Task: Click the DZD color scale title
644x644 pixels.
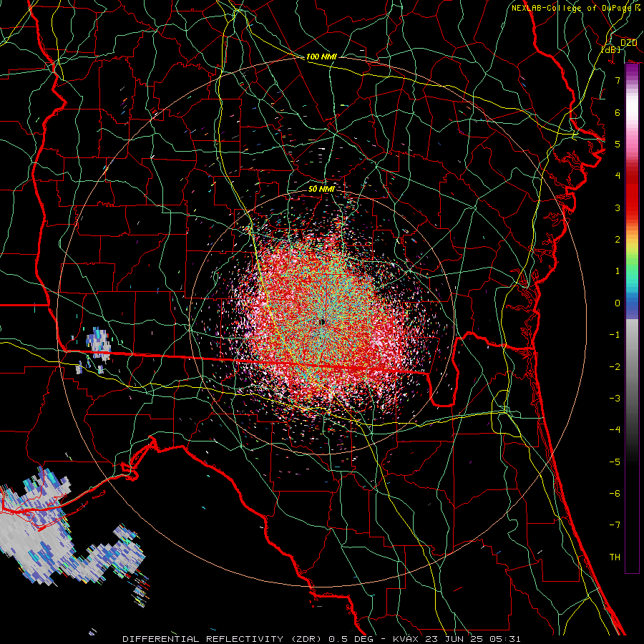Action: point(628,43)
